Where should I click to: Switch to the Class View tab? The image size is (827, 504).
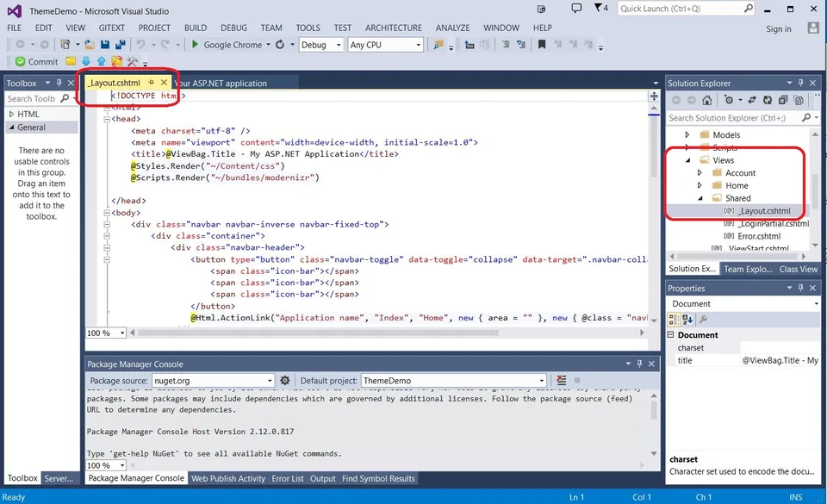tap(799, 269)
